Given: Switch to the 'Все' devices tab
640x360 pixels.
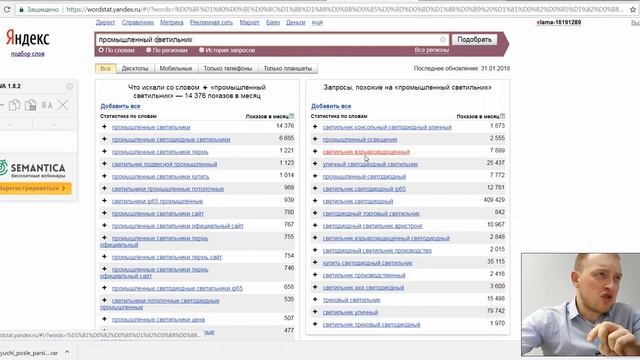Looking at the screenshot, I should pos(106,68).
